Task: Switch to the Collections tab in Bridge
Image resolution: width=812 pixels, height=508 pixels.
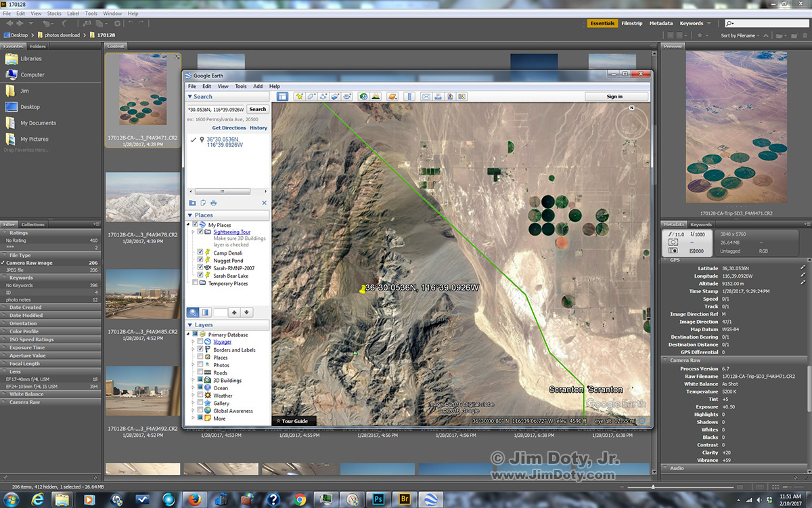Action: (x=33, y=224)
